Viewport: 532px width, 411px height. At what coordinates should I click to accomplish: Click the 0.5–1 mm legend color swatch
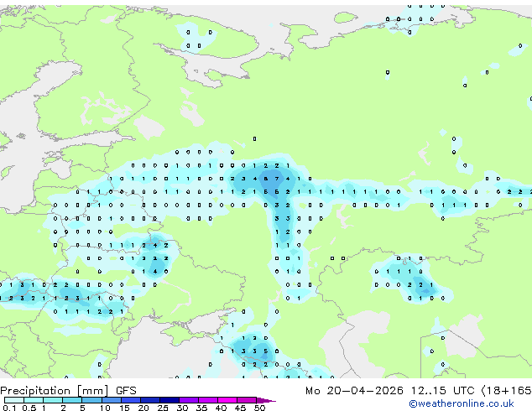34,400
